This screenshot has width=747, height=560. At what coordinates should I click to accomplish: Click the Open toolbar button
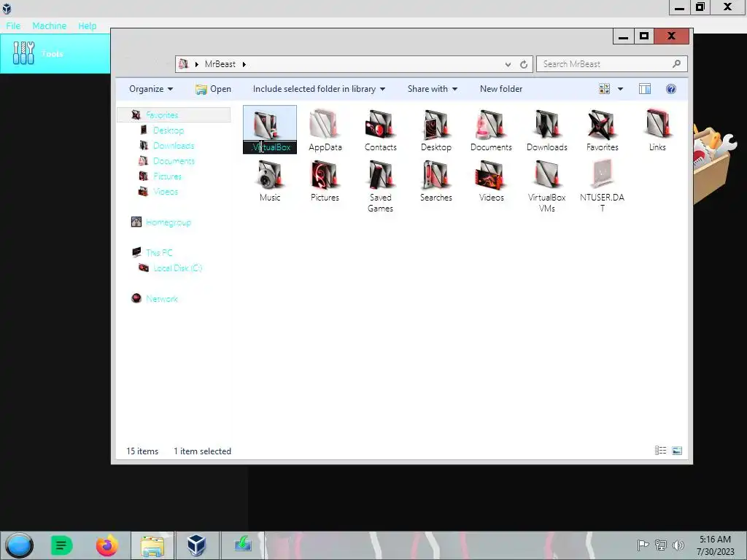pyautogui.click(x=214, y=89)
